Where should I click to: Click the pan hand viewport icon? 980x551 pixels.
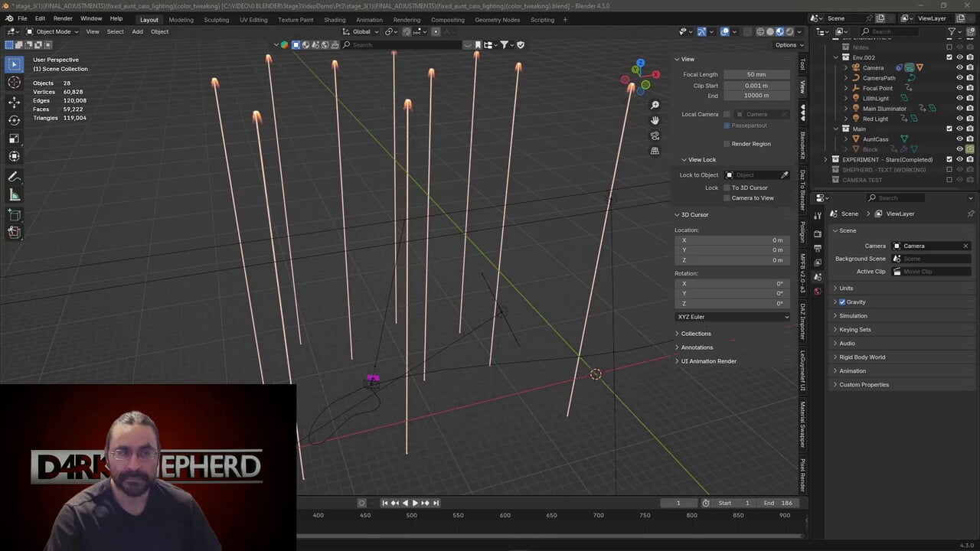[x=655, y=120]
